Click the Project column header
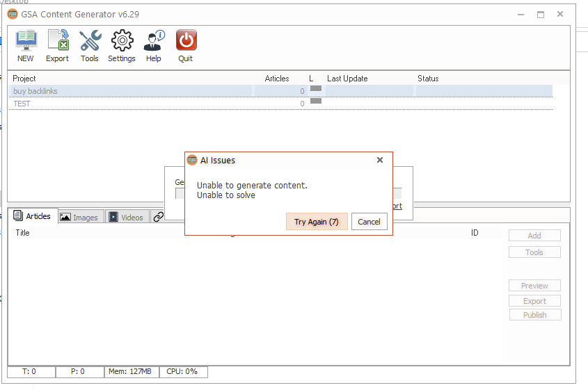Viewport: 588px width, 390px height. coord(24,79)
